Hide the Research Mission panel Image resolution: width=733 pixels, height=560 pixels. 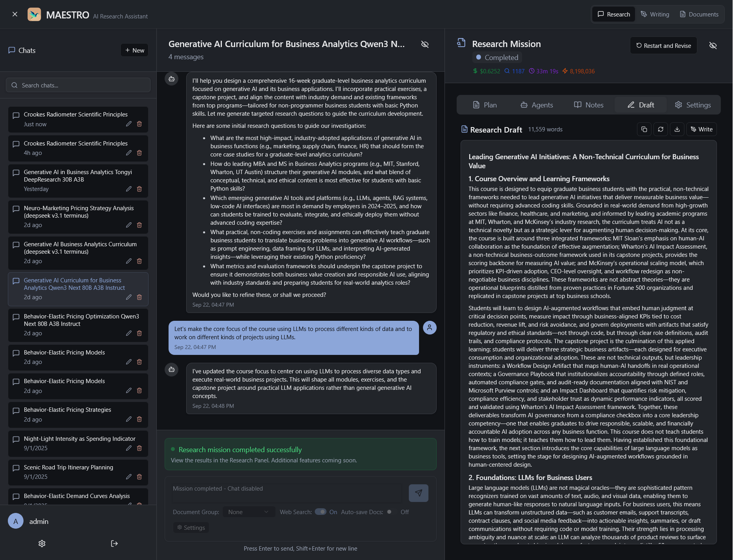point(713,46)
